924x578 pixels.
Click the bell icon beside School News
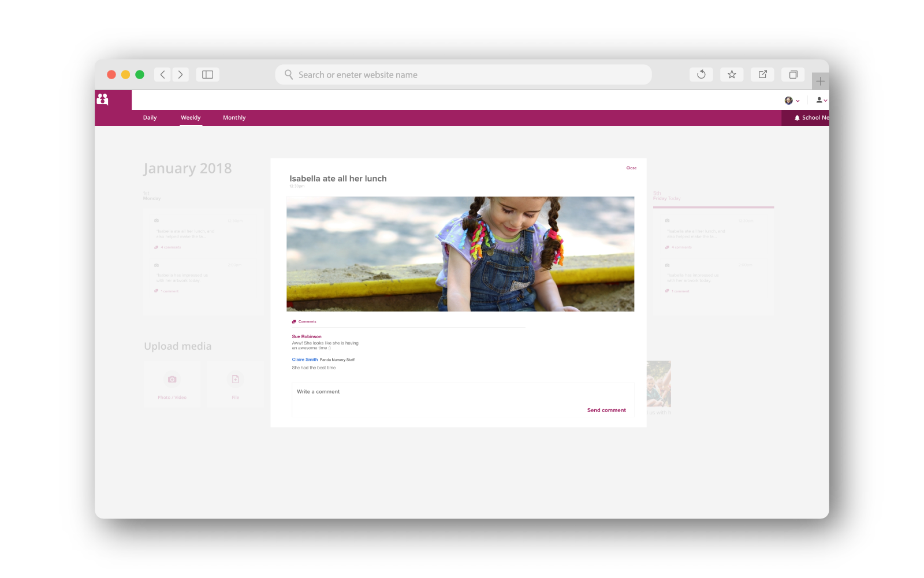tap(797, 118)
